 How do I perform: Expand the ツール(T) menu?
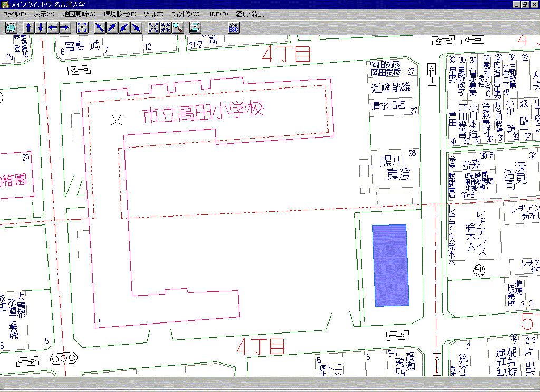click(x=153, y=14)
